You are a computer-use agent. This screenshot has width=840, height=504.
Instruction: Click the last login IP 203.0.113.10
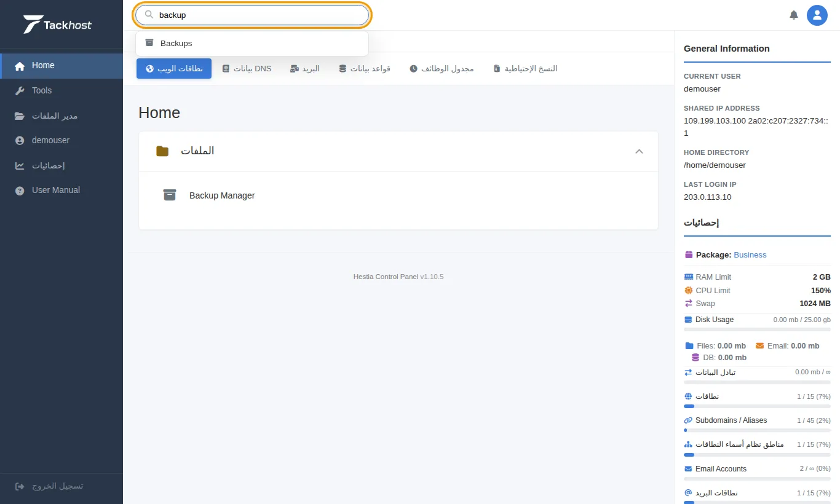(708, 197)
